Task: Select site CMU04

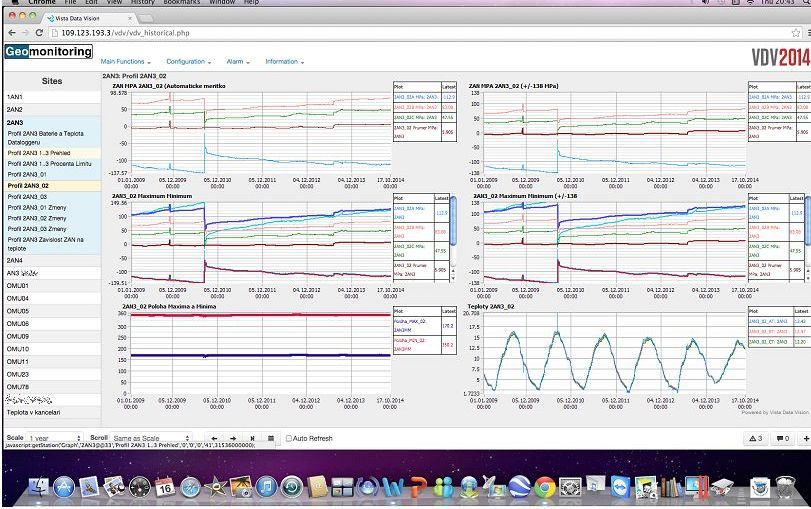Action: 52,298
